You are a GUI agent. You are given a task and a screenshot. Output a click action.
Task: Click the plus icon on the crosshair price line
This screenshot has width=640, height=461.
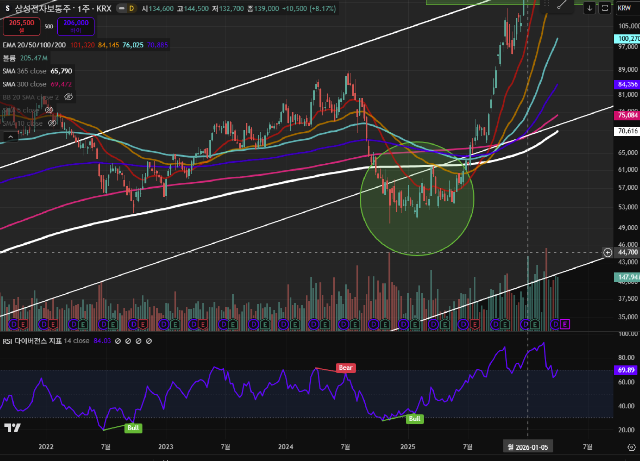pyautogui.click(x=607, y=253)
